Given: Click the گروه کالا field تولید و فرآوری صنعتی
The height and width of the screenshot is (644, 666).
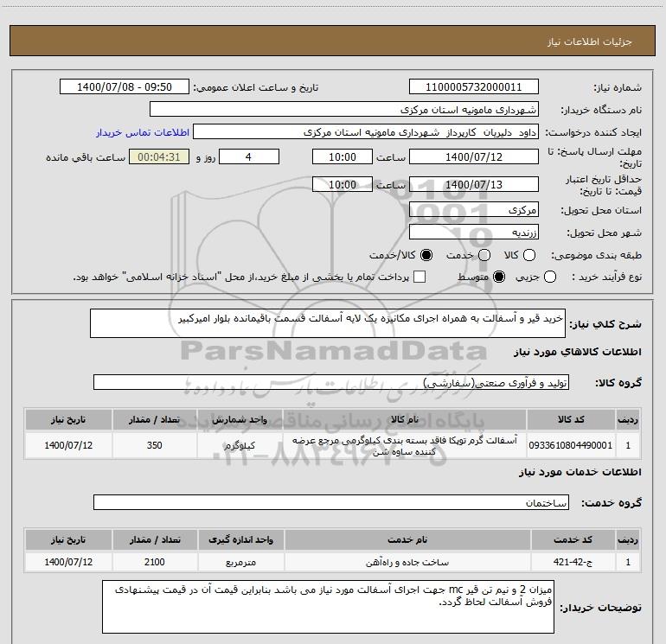Looking at the screenshot, I should tap(331, 382).
